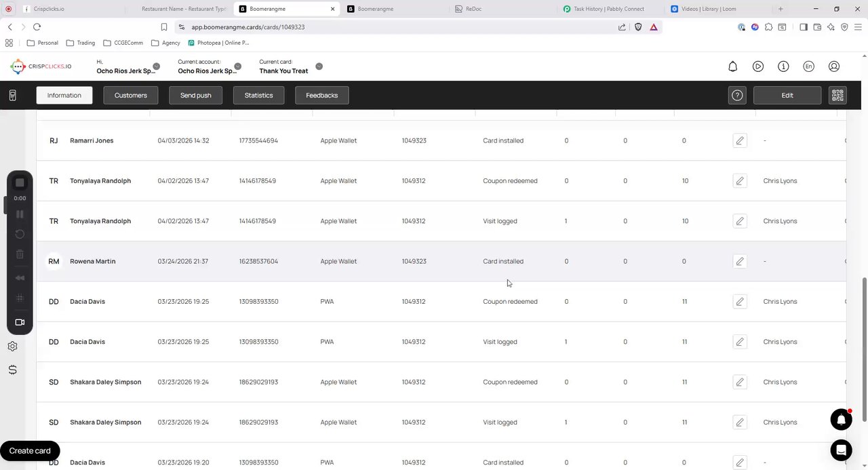Click the RM avatar initials
Screen dimensions: 868x470
[x=54, y=261]
